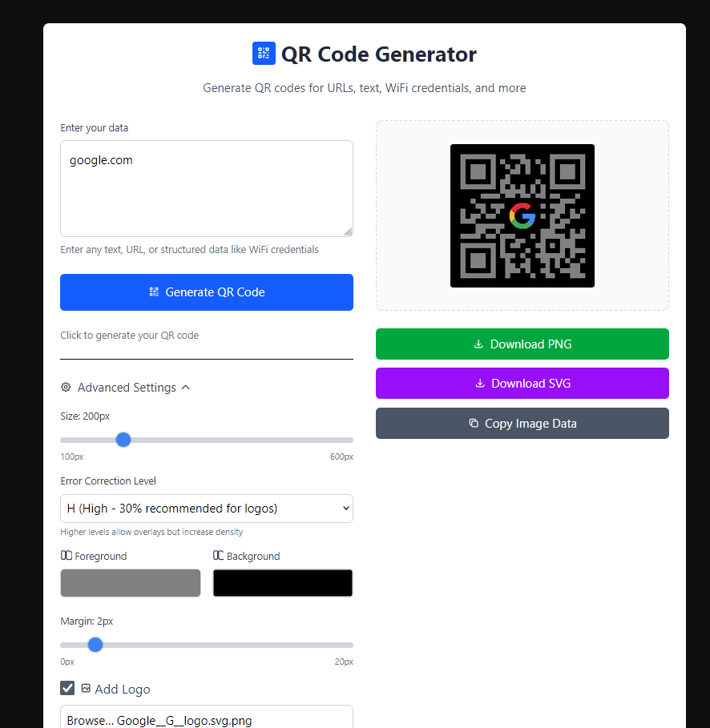Uncheck the Add Logo checkbox
The height and width of the screenshot is (728, 710).
(67, 688)
